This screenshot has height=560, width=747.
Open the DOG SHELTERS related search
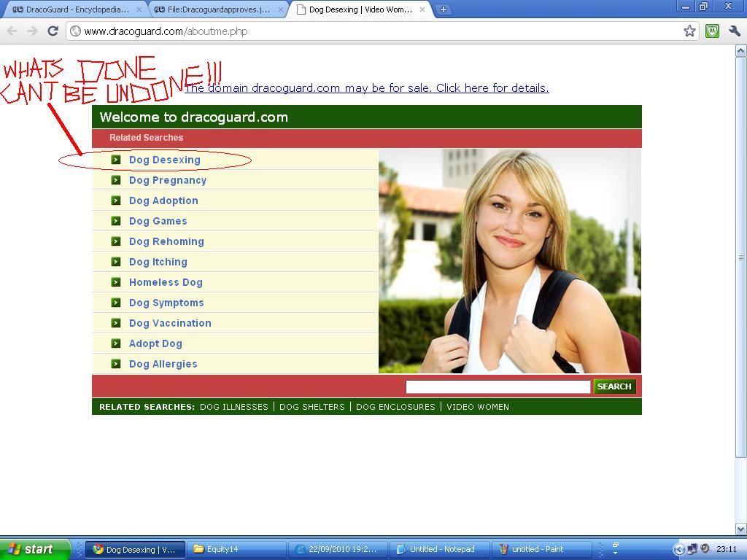coord(311,407)
